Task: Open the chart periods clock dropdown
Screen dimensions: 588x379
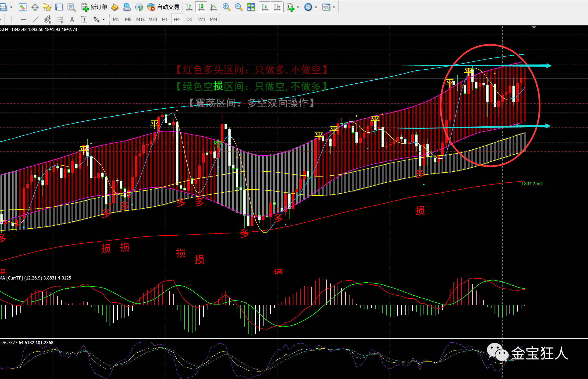Action: click(316, 7)
